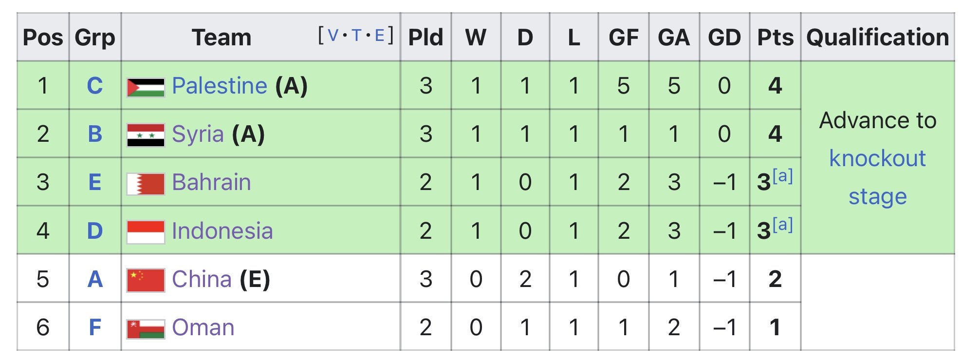Open the Syria team link
The image size is (980, 363).
coord(198,134)
